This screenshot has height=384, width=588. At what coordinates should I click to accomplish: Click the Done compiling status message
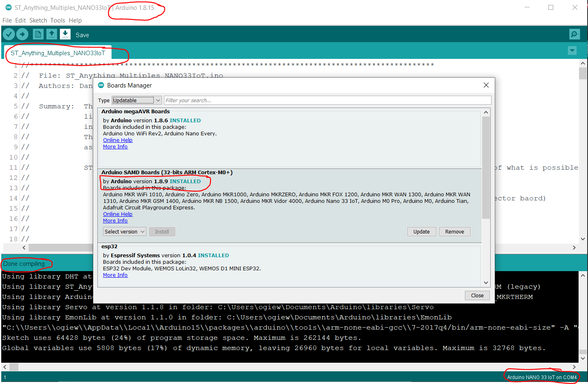(x=24, y=264)
